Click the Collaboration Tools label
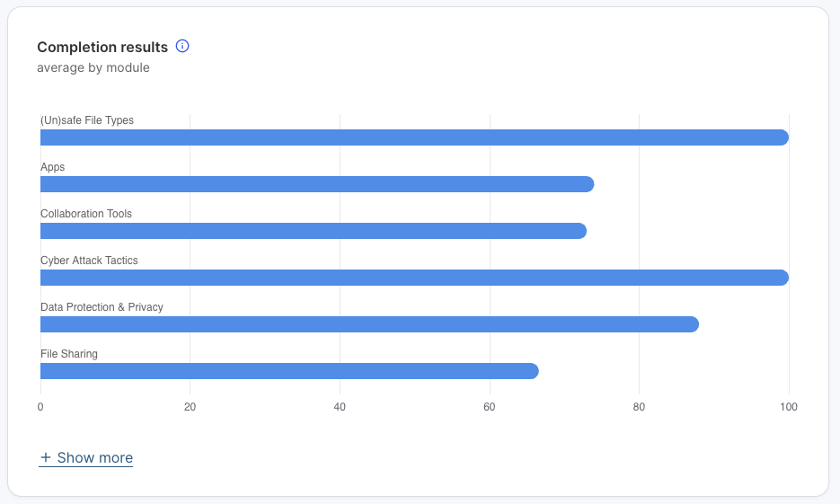 [x=86, y=214]
